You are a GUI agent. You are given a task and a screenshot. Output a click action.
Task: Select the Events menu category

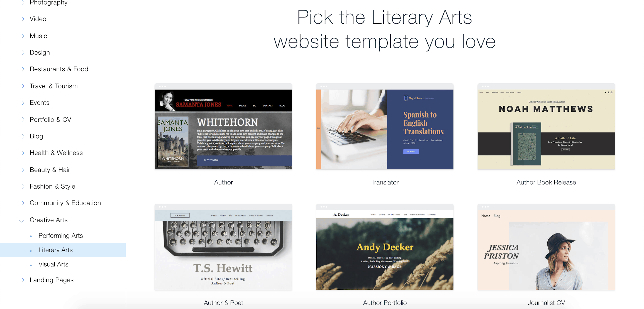pos(39,102)
